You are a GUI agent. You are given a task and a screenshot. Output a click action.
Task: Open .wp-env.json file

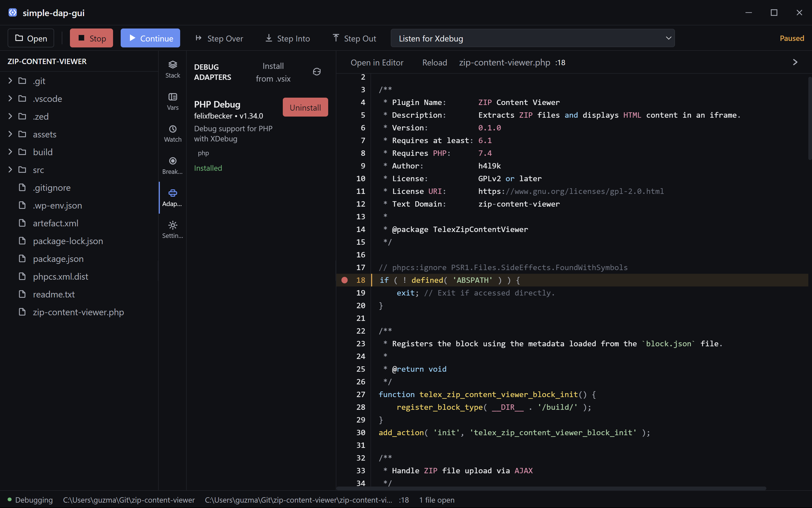point(79,205)
